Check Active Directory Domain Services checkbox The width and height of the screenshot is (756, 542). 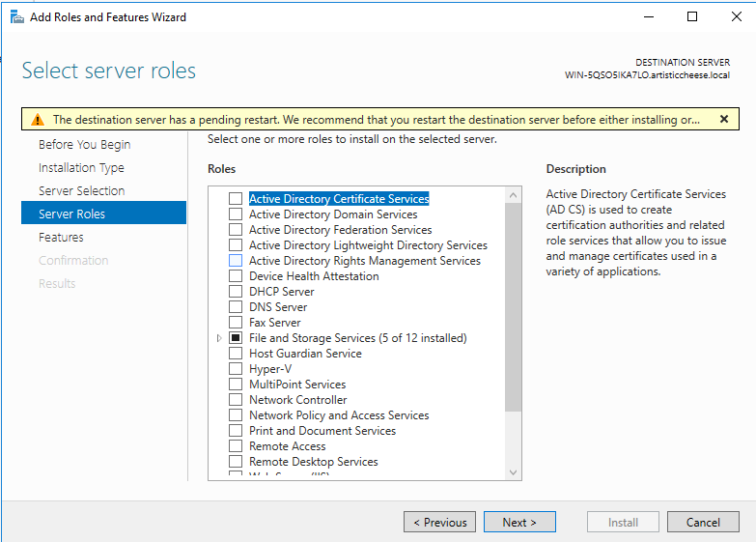click(236, 214)
